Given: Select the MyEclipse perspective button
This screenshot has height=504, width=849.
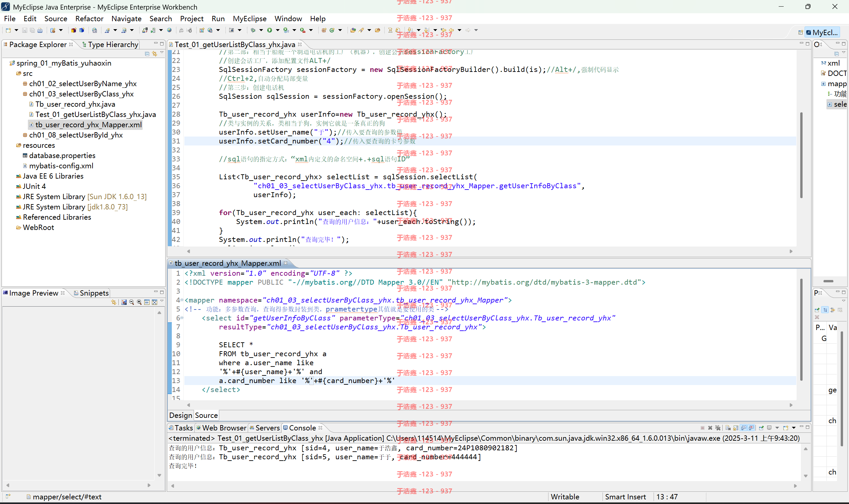Looking at the screenshot, I should pyautogui.click(x=822, y=32).
